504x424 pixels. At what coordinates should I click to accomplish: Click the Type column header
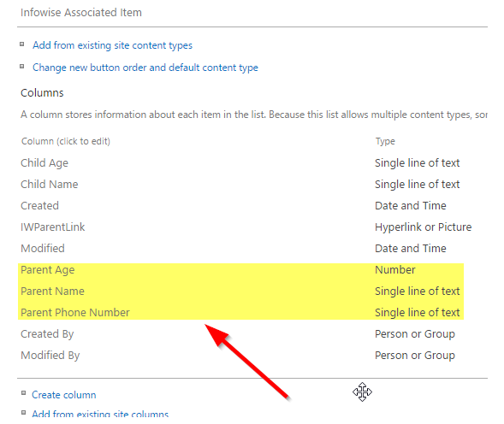coord(385,141)
